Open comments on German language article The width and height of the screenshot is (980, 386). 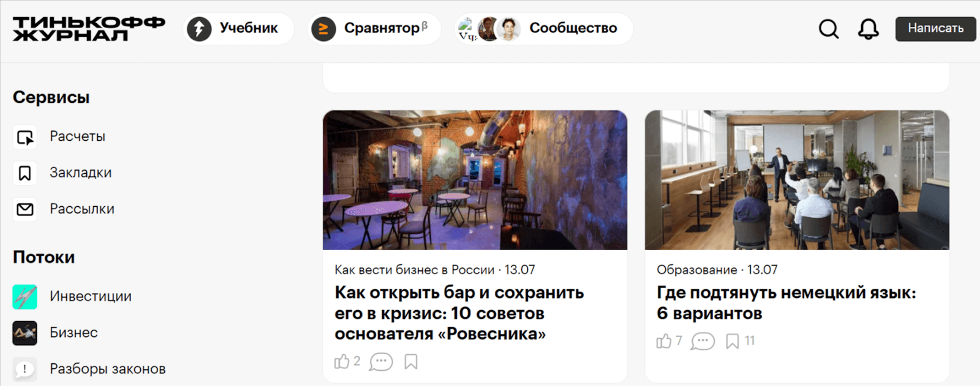point(703,341)
